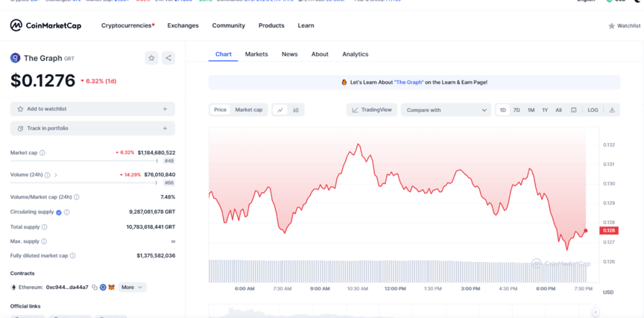Toggle the LOG scale on the chart
This screenshot has width=644, height=318.
pos(593,110)
